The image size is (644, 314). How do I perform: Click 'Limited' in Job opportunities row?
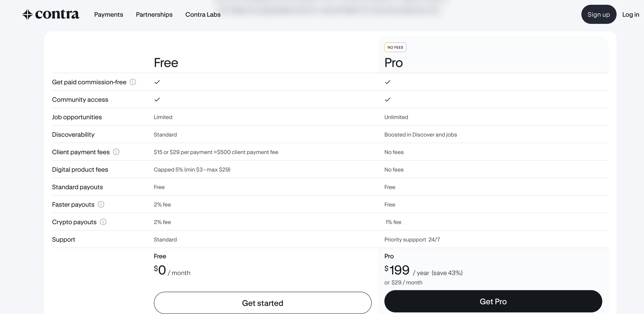(x=163, y=117)
